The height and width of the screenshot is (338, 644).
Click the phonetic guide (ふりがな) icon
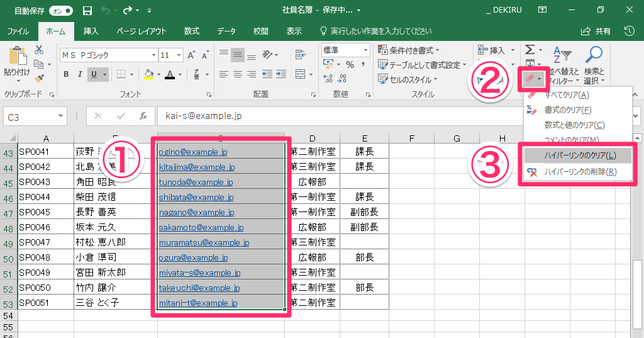[x=197, y=74]
